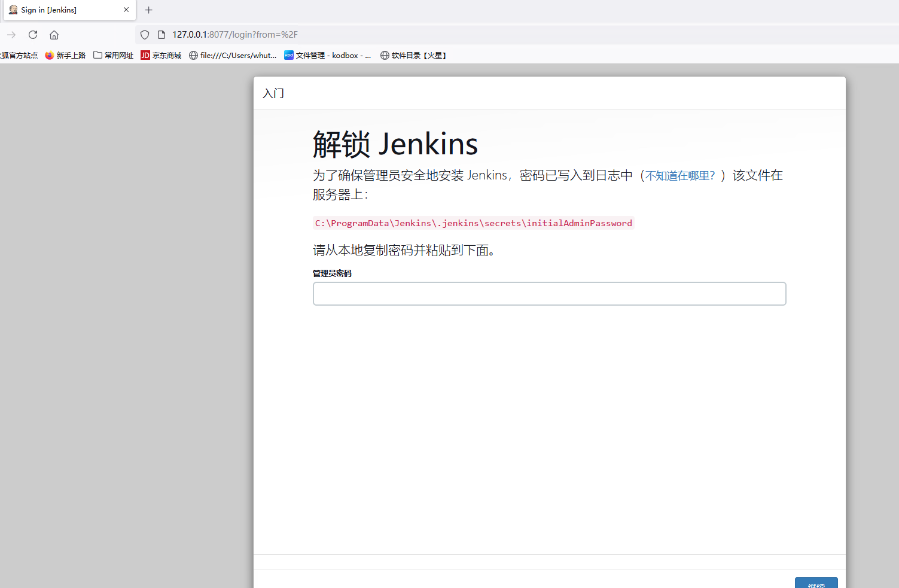899x588 pixels.
Task: Click the initialAdminPassword file path text
Action: coord(473,223)
